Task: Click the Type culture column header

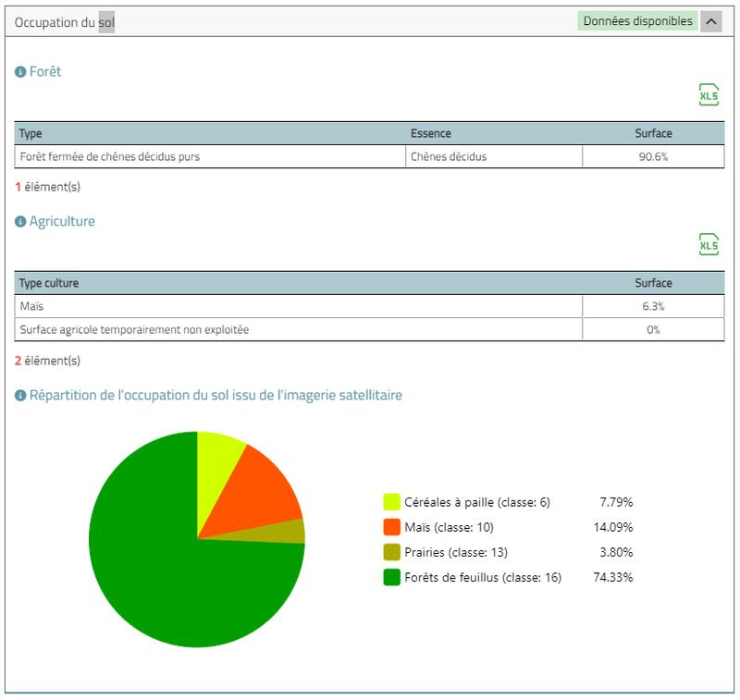Action: pyautogui.click(x=49, y=283)
